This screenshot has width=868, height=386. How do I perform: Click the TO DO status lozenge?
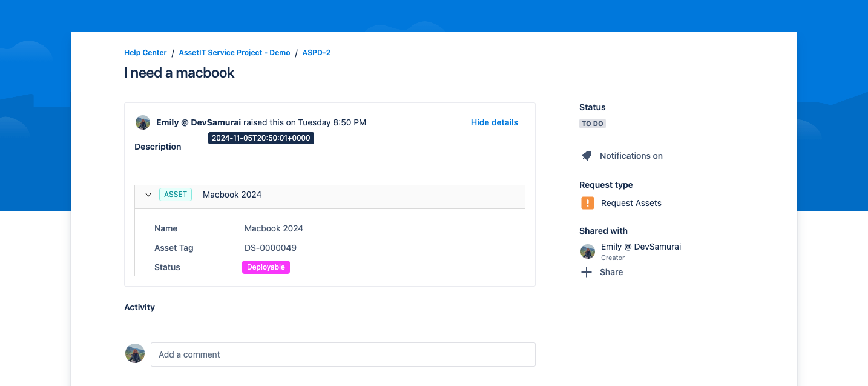592,124
